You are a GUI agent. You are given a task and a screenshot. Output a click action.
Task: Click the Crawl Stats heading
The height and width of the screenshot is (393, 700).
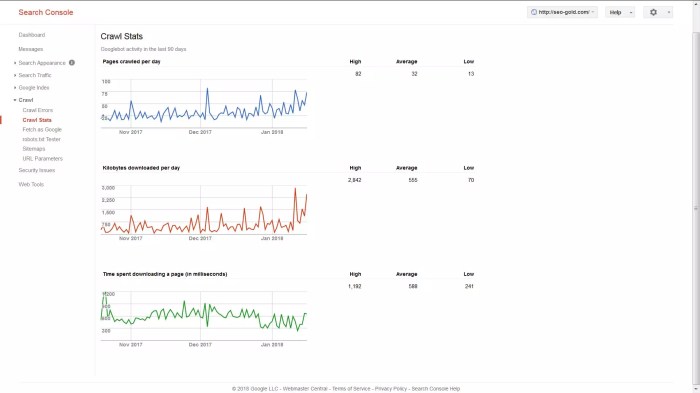coord(121,37)
